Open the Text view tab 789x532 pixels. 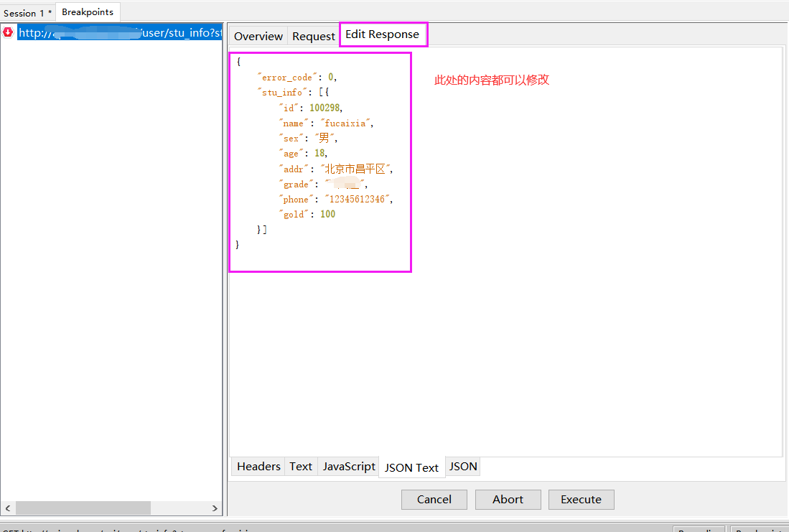click(x=301, y=467)
